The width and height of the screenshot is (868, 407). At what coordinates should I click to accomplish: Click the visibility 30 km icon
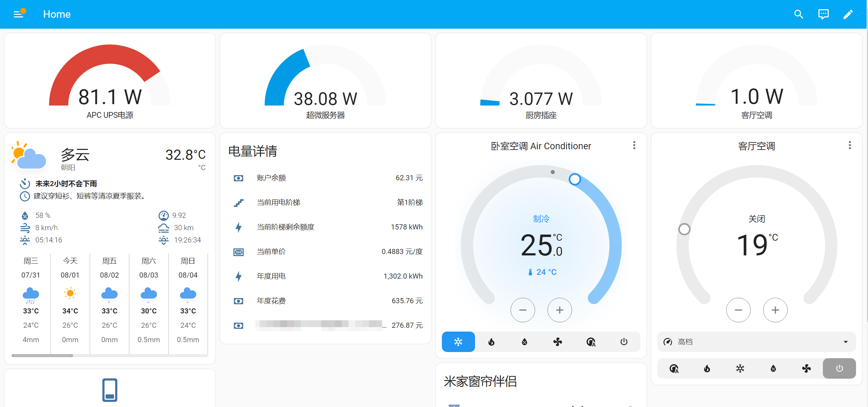coord(164,228)
